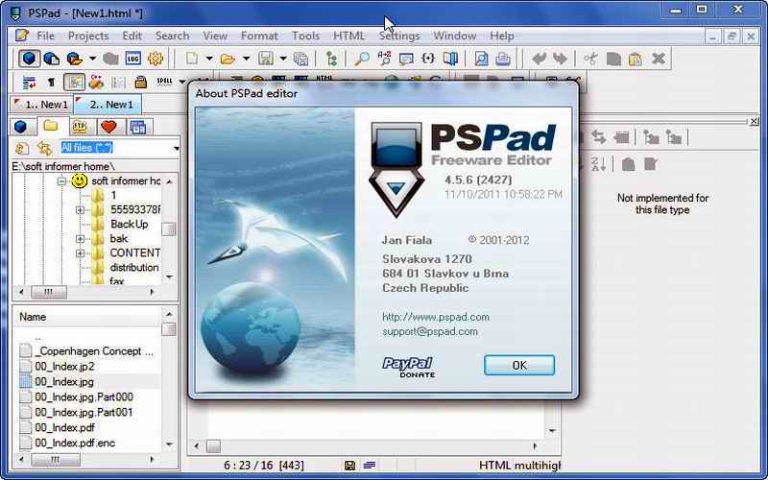Click the New file icon in toolbar
The height and width of the screenshot is (480, 768).
192,58
